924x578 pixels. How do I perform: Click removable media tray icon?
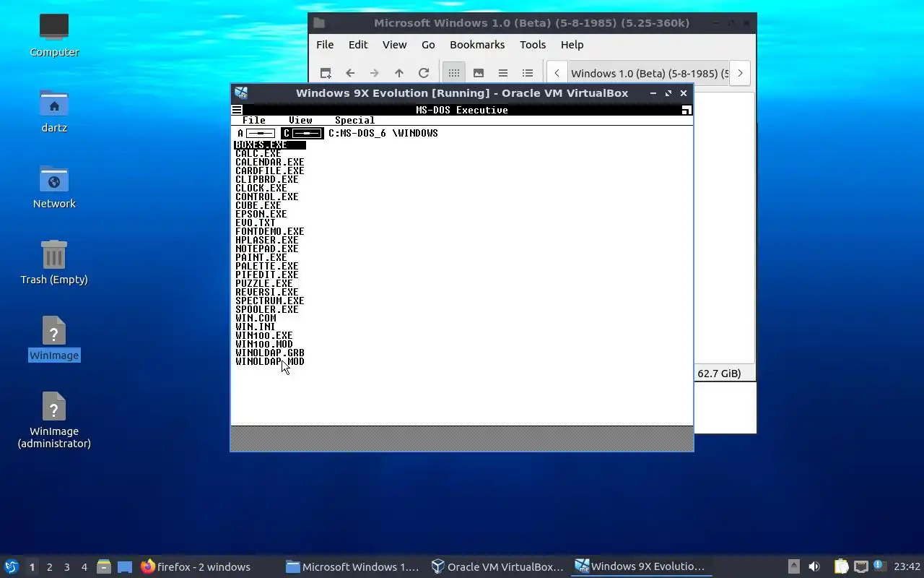[793, 566]
